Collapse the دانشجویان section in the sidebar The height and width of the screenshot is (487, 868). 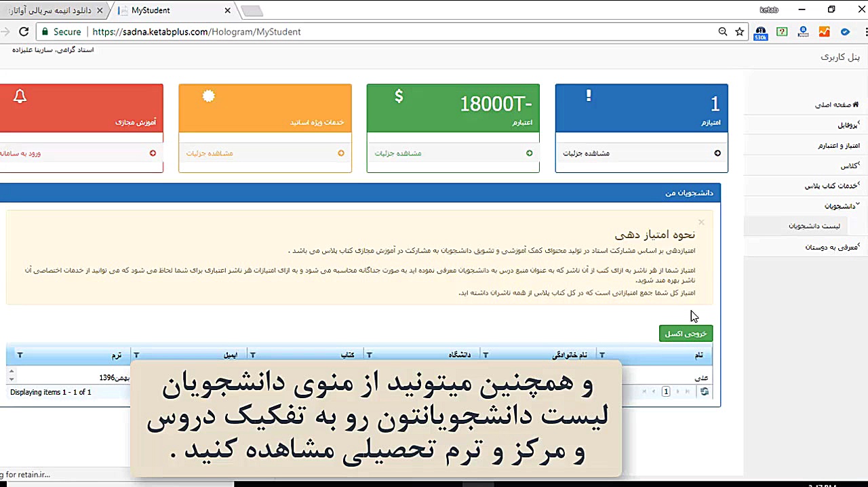(x=841, y=206)
